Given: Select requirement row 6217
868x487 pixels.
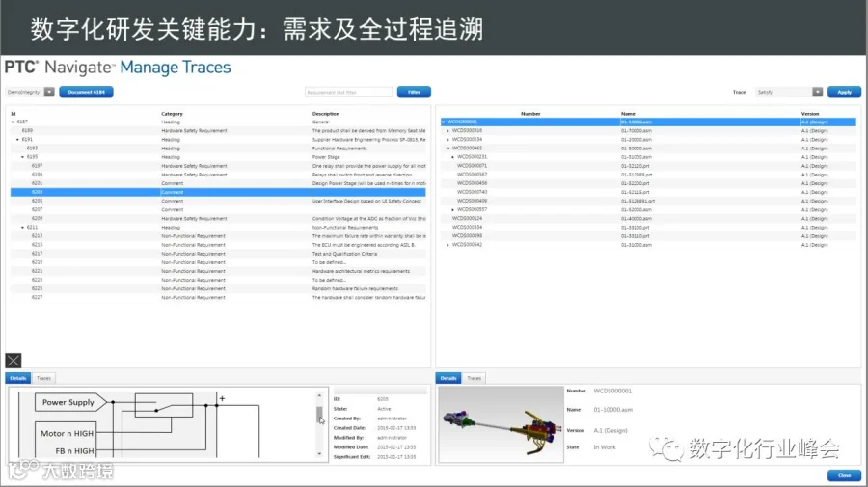Looking at the screenshot, I should tap(218, 254).
